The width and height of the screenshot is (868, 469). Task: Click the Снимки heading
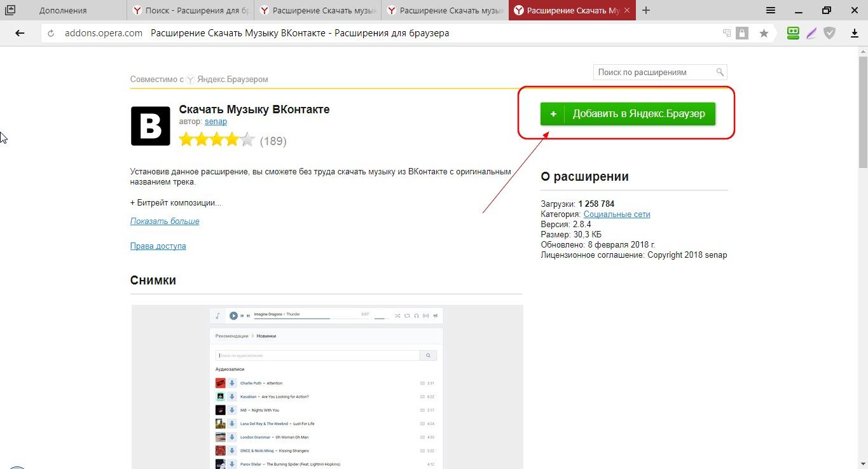point(153,281)
